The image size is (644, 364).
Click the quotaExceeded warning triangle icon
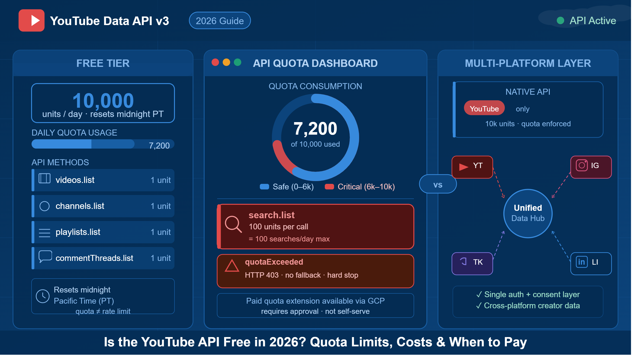(232, 266)
